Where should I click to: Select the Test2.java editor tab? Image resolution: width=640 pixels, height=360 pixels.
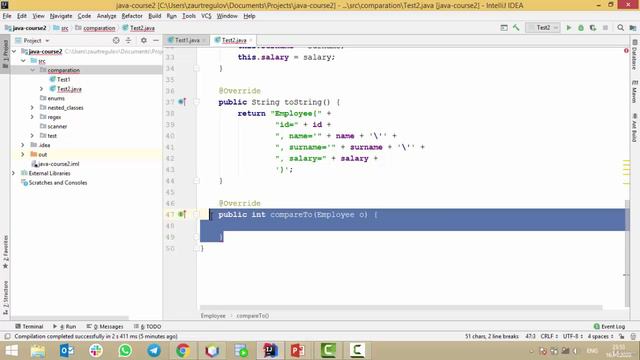tap(233, 40)
